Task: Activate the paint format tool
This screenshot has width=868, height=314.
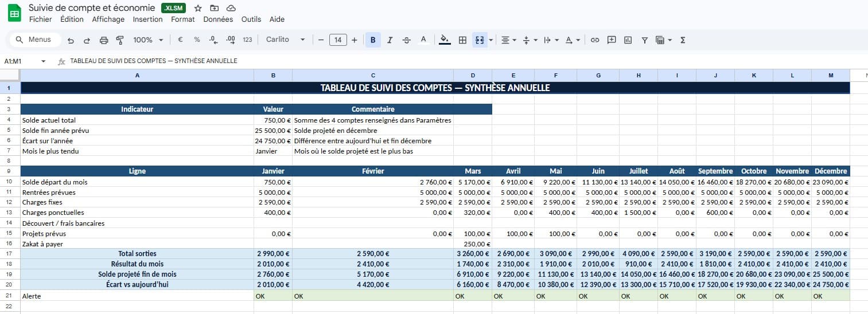Action: point(120,40)
